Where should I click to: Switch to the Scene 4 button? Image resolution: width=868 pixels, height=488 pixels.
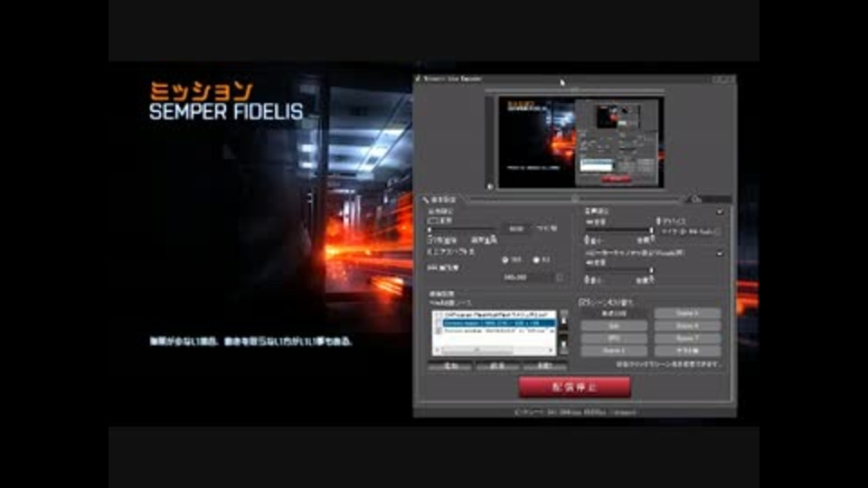tap(613, 351)
